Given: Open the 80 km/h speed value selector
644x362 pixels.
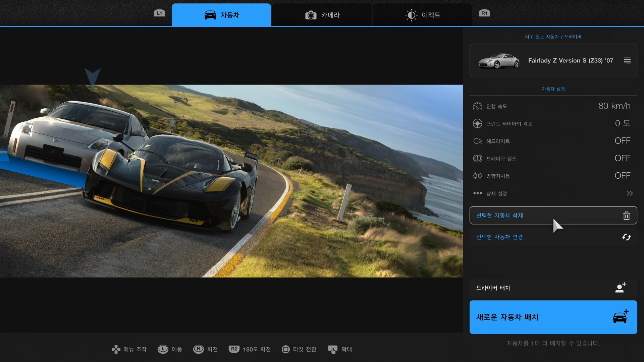Looking at the screenshot, I should 614,106.
